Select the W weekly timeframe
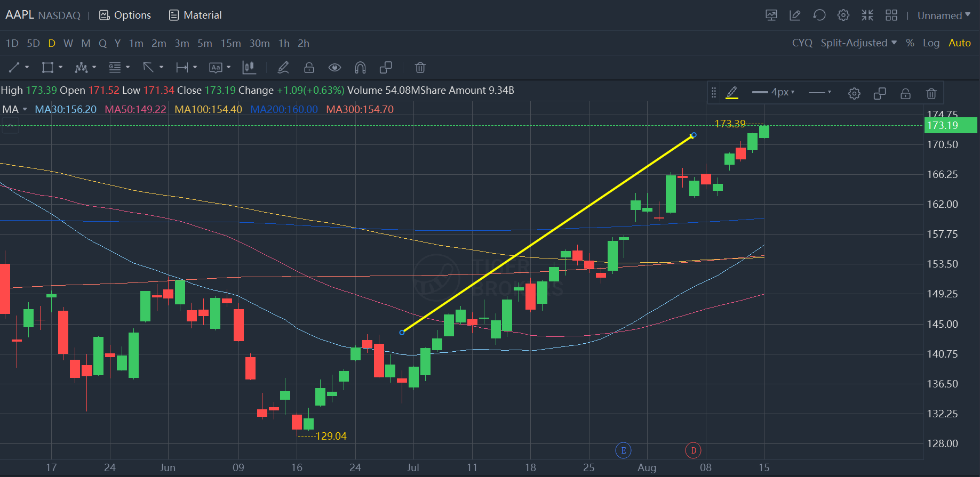 pos(68,43)
